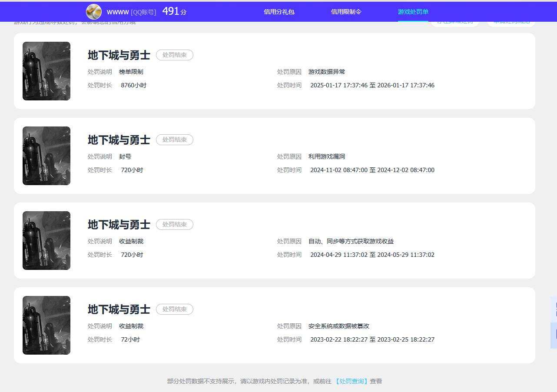Screen dimensions: 557x392
Task: Click 收益制裁 text in 72小时 record
Action: [131, 326]
